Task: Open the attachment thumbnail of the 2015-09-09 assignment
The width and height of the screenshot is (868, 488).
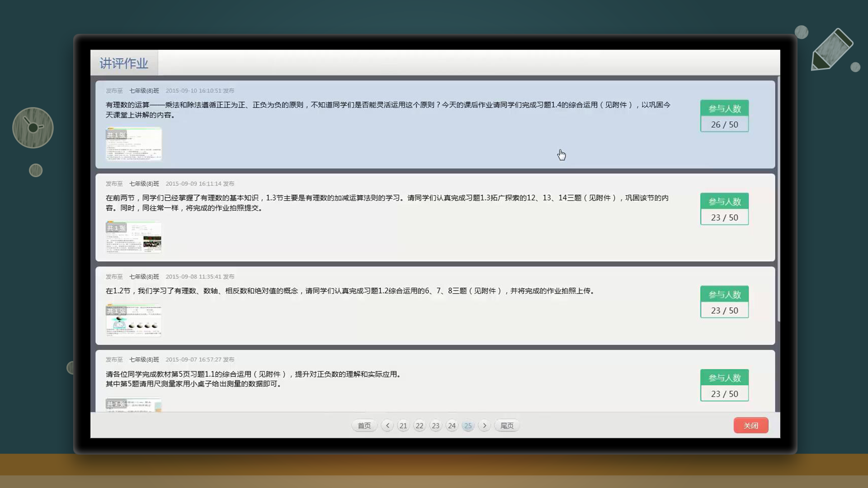Action: 134,237
